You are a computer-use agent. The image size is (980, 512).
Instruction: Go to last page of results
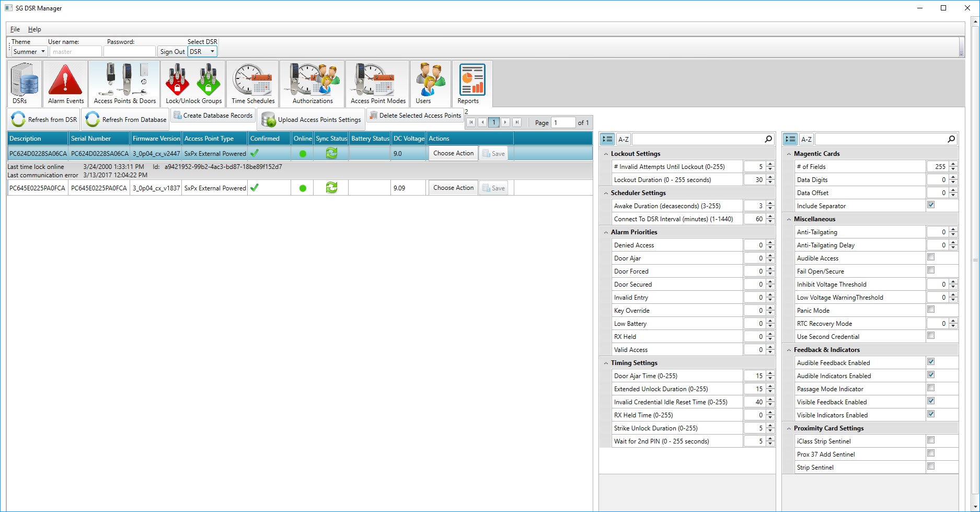click(517, 122)
